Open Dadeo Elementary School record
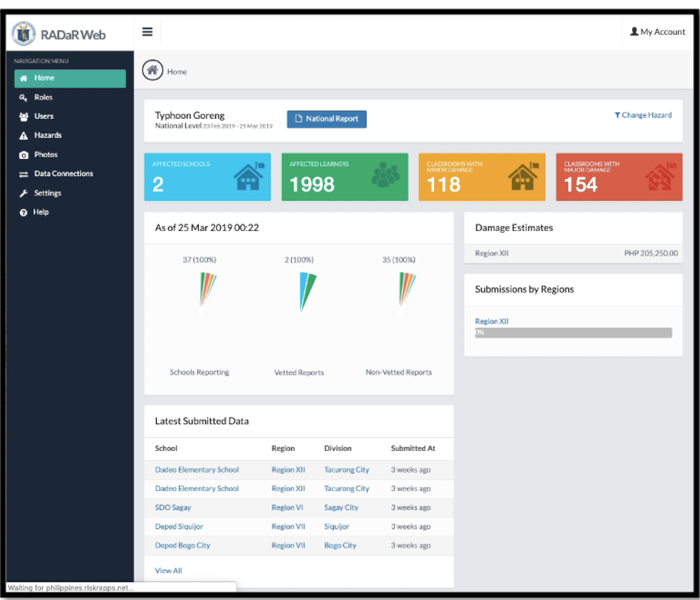700x600 pixels. 197,469
